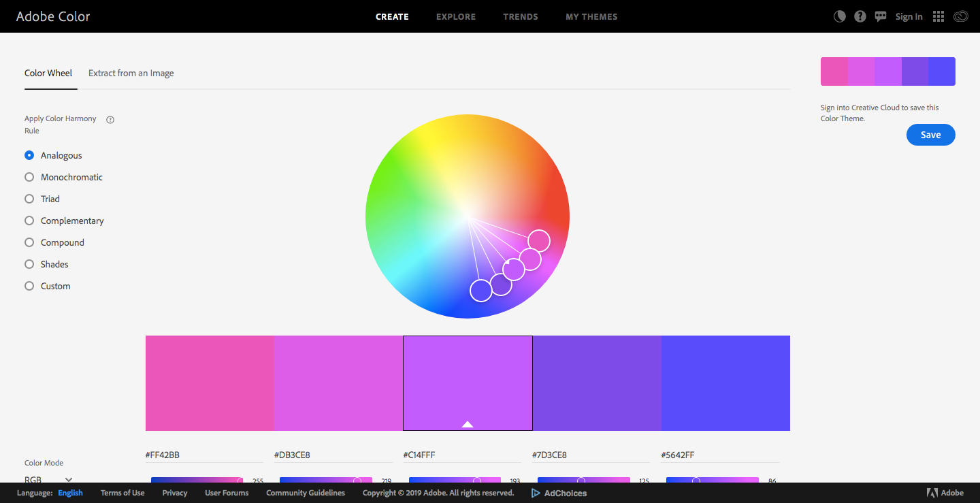
Task: Click the AdChoices triangle icon
Action: pyautogui.click(x=536, y=493)
